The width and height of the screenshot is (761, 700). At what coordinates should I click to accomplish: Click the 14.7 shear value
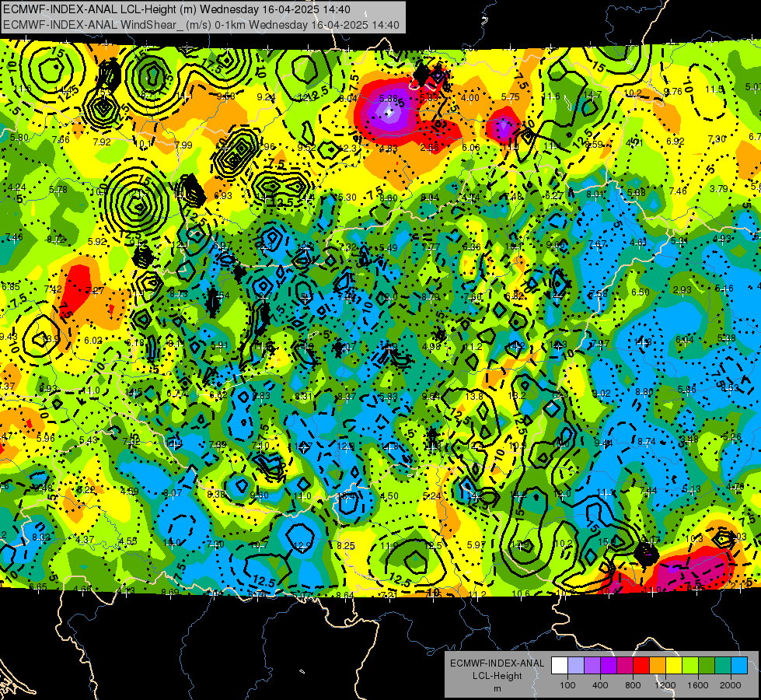592,95
